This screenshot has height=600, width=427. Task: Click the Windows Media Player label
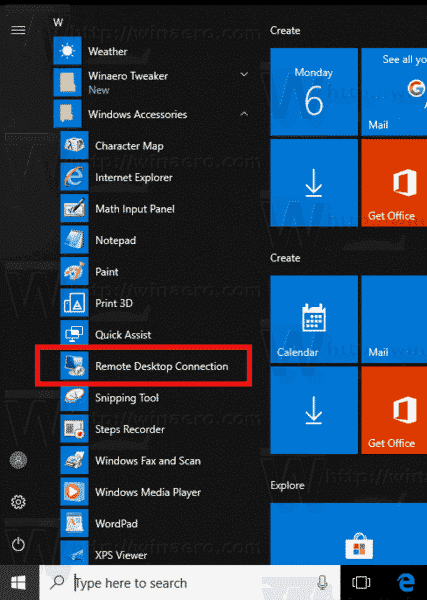point(148,492)
